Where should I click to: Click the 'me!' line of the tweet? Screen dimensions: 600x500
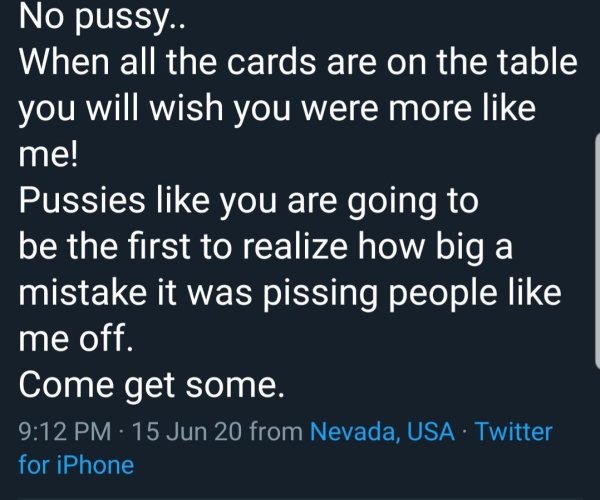pos(48,154)
